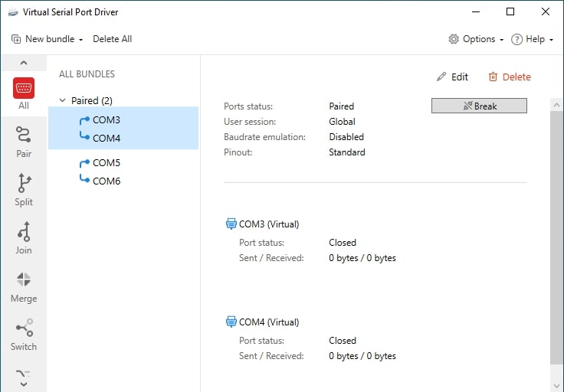Open the Help menu label
564x392 pixels.
(535, 39)
